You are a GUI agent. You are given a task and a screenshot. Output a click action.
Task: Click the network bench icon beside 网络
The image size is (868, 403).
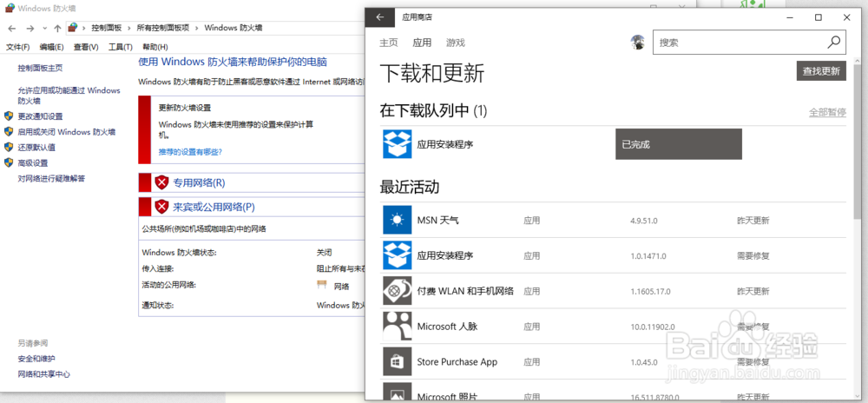[x=322, y=286]
